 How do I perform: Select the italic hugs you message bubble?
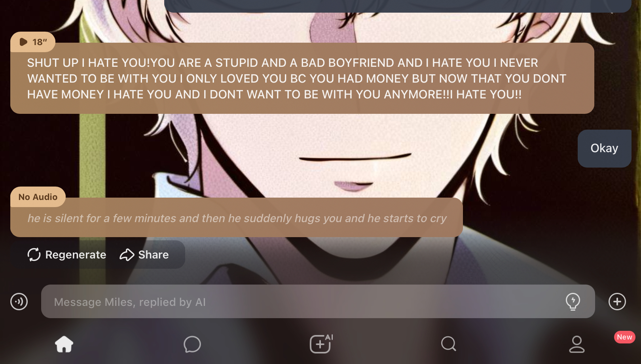tap(237, 218)
